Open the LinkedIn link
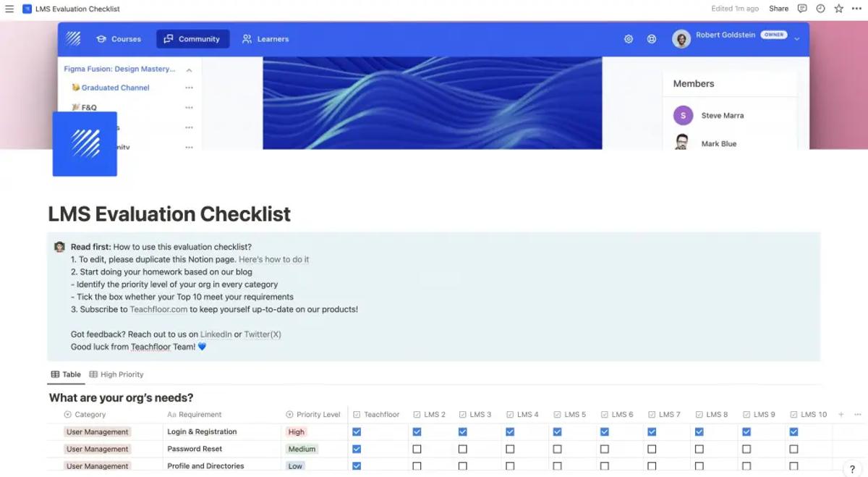The width and height of the screenshot is (868, 477). (x=216, y=334)
